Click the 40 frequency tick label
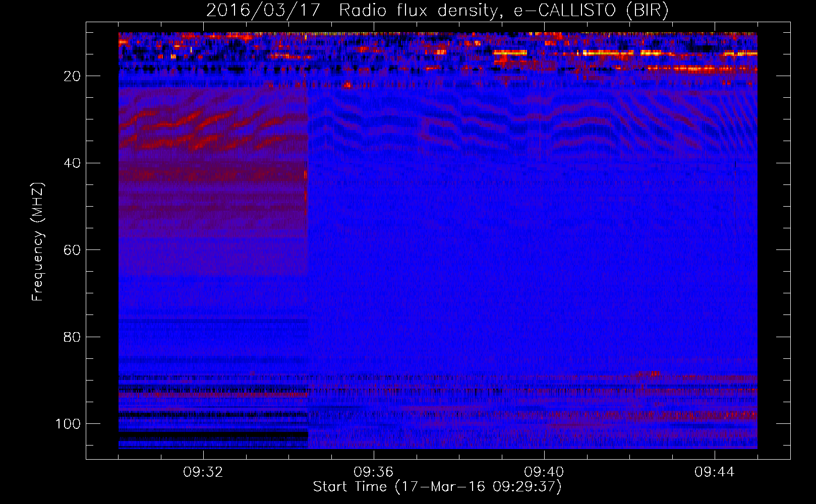816x504 pixels. click(73, 163)
